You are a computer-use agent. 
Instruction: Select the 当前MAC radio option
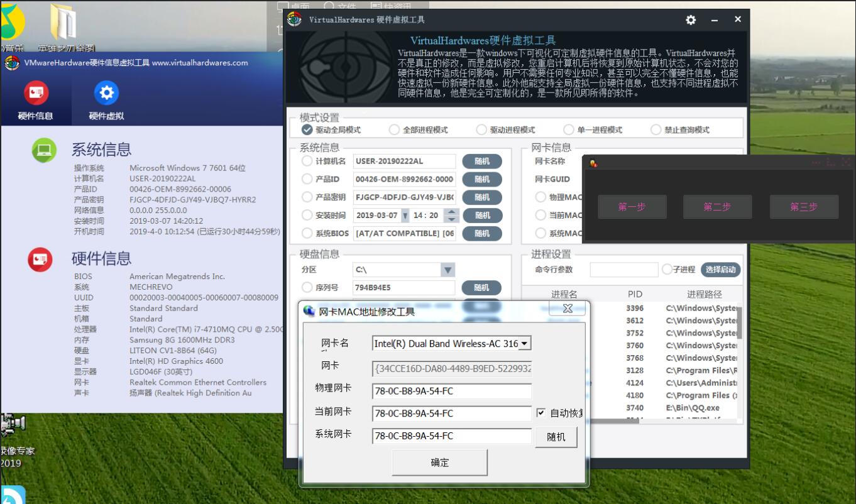click(540, 215)
